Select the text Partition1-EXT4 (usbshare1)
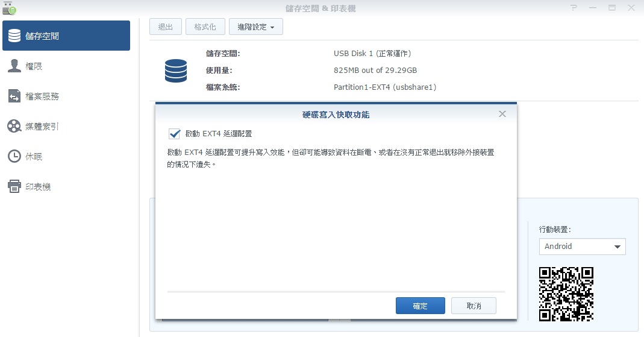The height and width of the screenshot is (337, 644). (385, 87)
